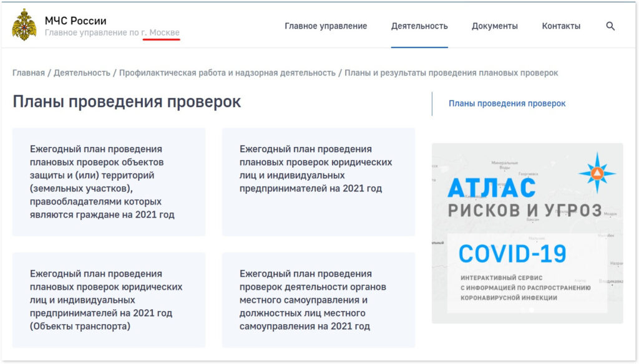This screenshot has width=639, height=364.
Task: Open plan card for юридических лиц на 2021 год
Action: click(x=318, y=182)
